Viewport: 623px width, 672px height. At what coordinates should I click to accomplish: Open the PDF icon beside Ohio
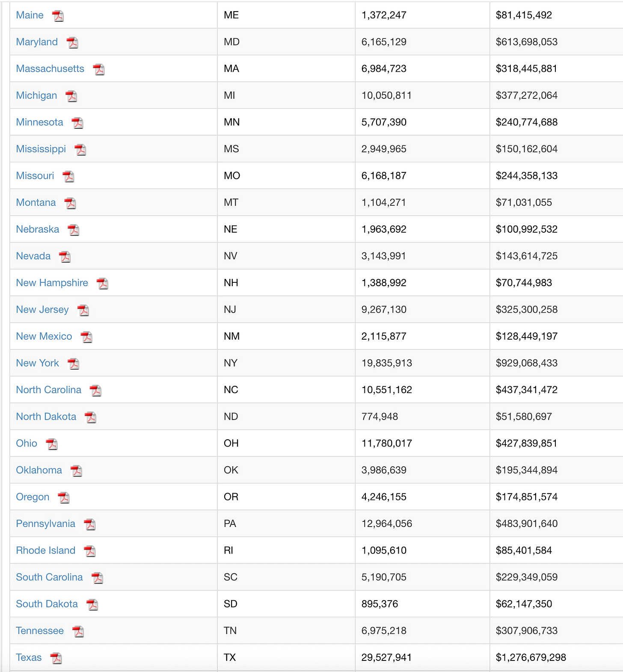tap(52, 444)
